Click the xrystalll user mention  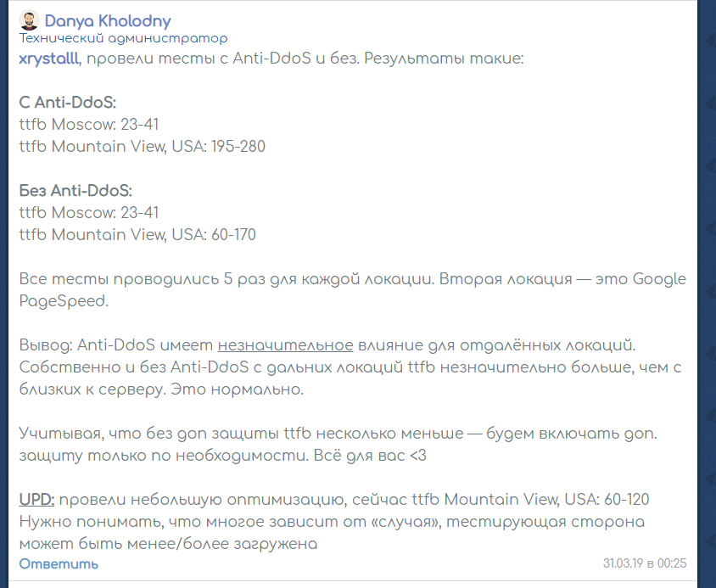(x=49, y=59)
